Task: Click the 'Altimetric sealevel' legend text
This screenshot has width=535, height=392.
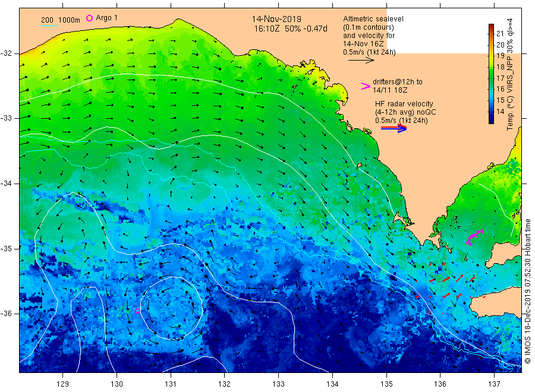Action: (x=373, y=19)
